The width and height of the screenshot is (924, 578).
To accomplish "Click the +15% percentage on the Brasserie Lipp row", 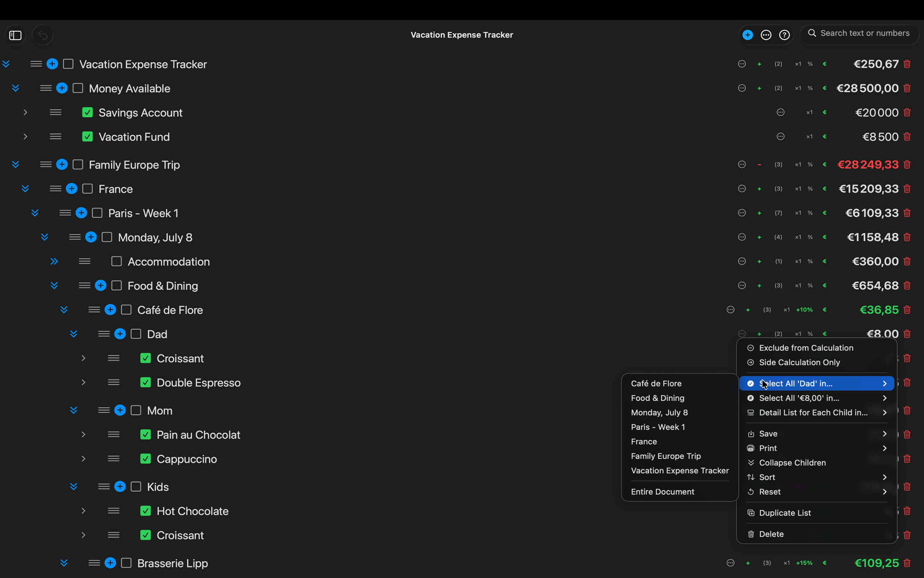I will click(805, 563).
